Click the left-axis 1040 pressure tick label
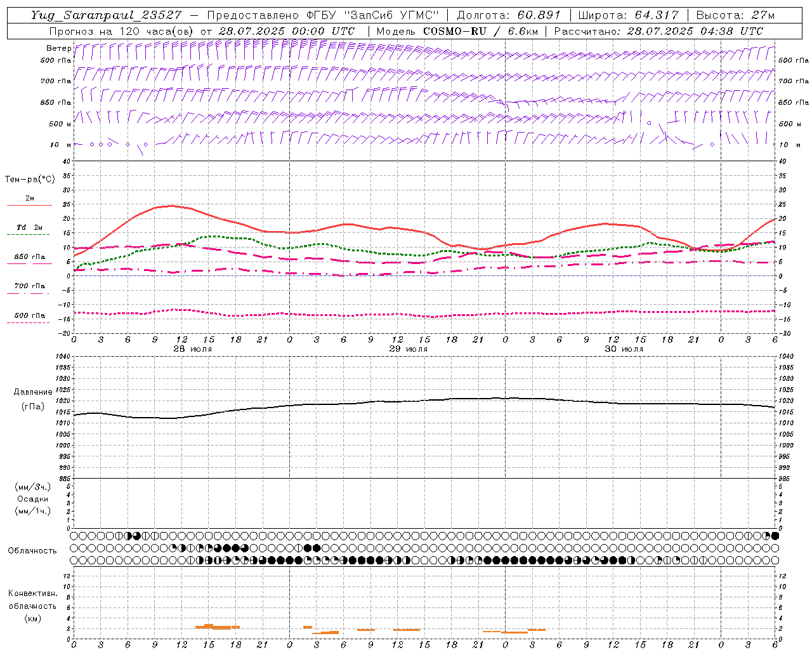The image size is (812, 650). 62,357
